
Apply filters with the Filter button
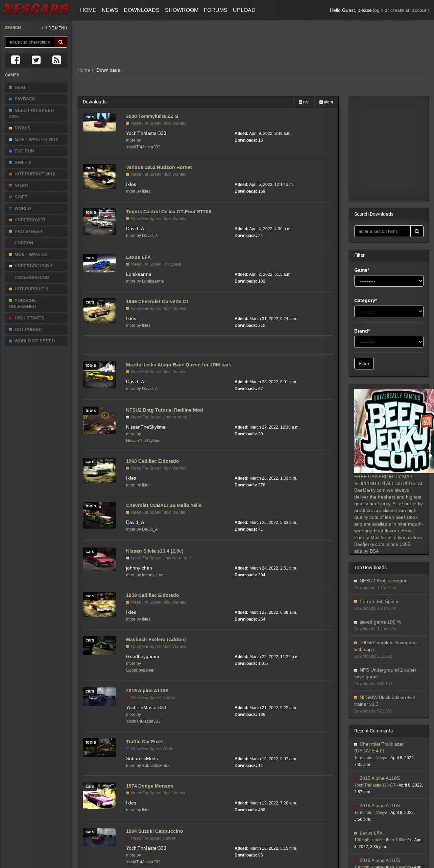click(364, 364)
